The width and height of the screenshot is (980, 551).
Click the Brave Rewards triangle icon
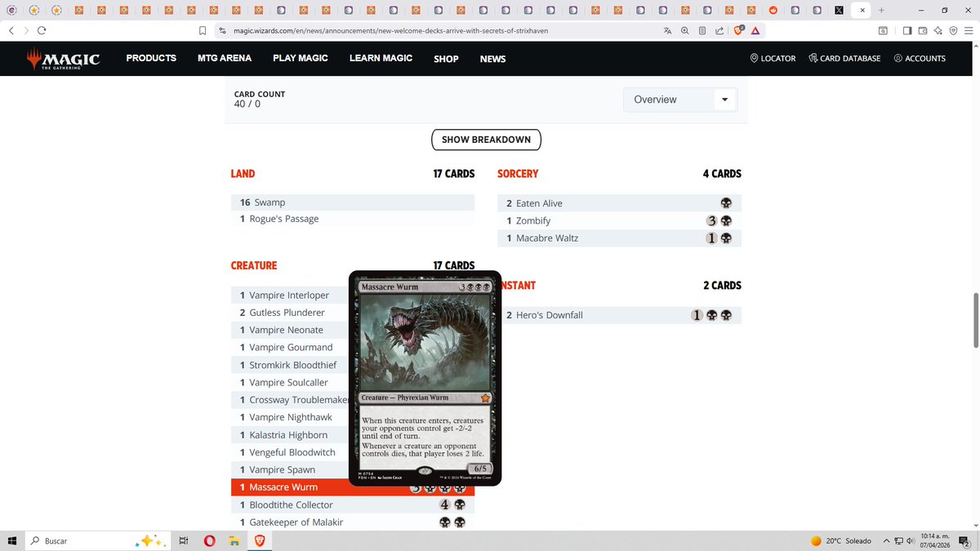(755, 30)
